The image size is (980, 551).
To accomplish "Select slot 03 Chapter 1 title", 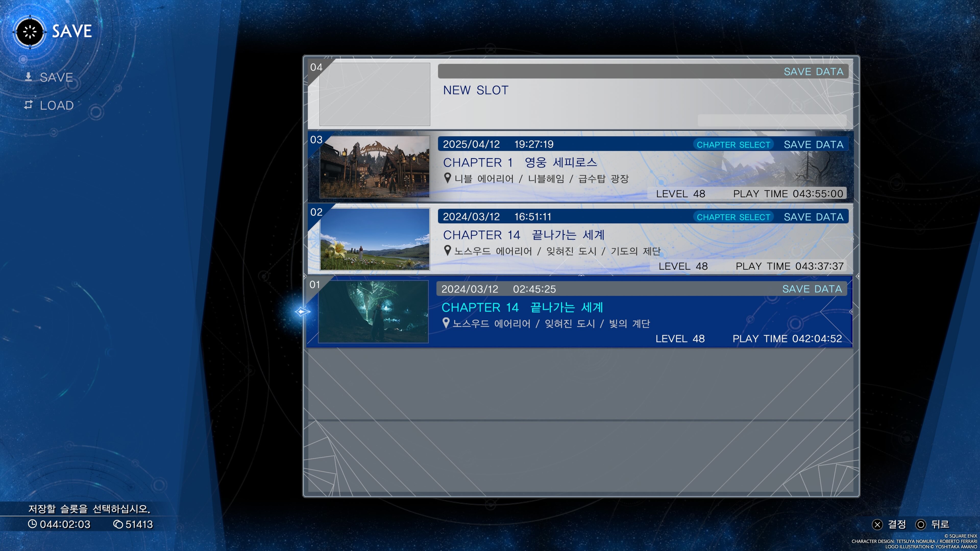I will pos(520,162).
